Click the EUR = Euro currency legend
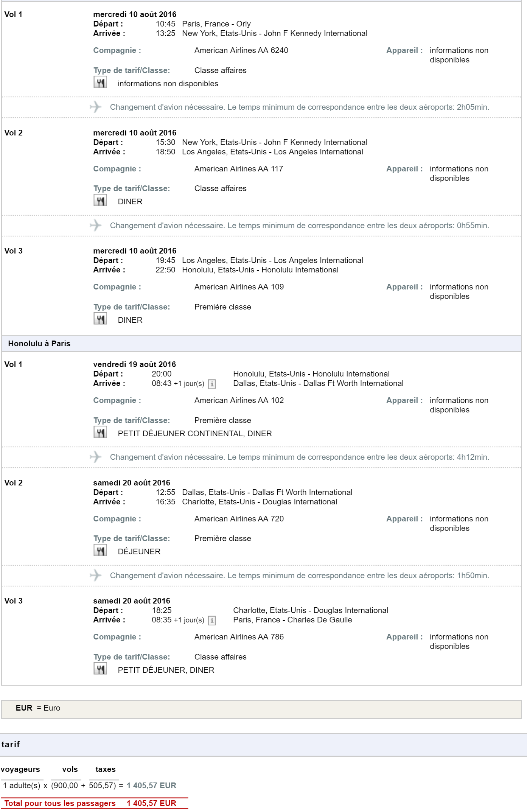This screenshot has height=812, width=527. tap(38, 708)
